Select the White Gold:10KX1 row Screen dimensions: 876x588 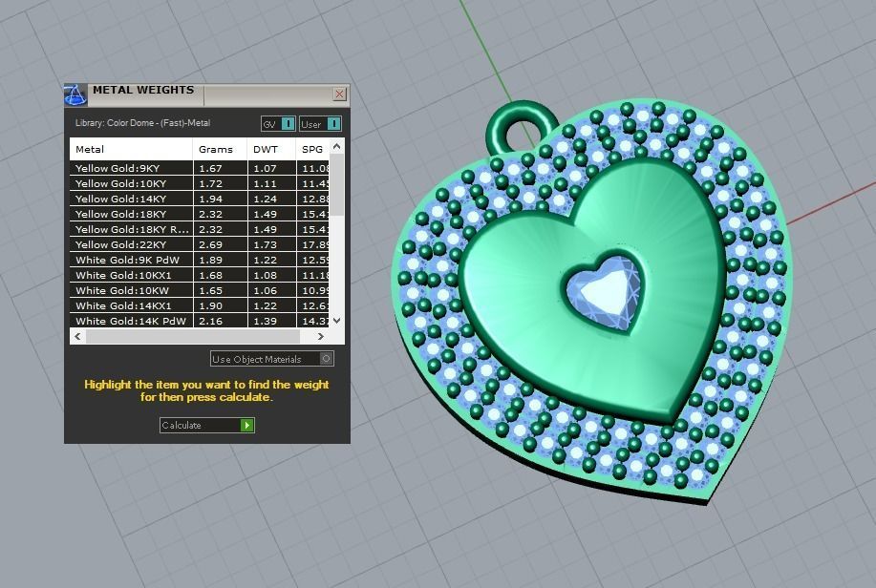(x=200, y=275)
